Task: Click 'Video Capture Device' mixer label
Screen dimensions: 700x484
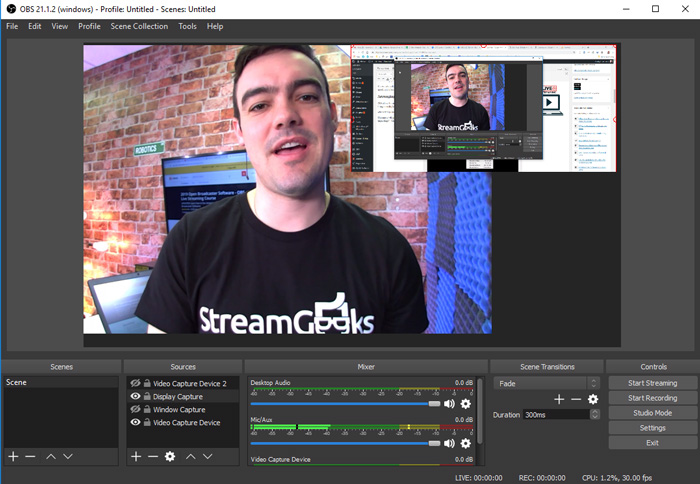Action: coord(280,459)
